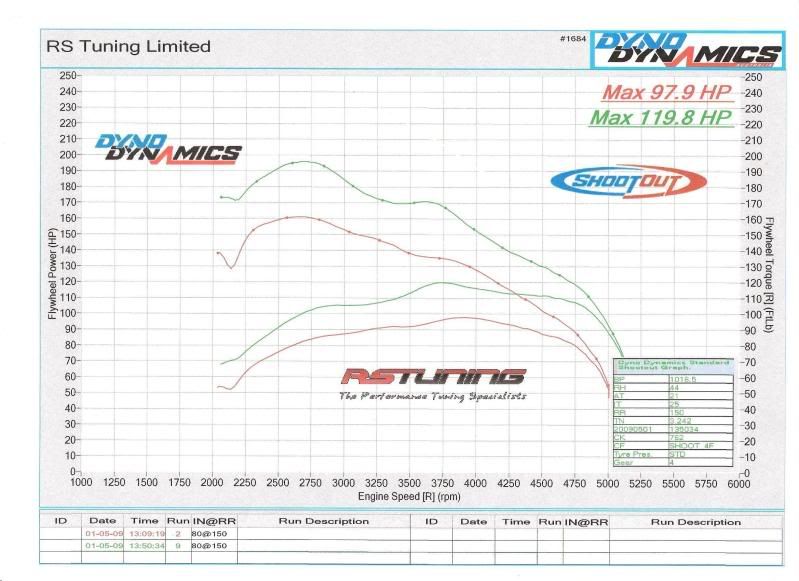Click the 2000 rpm axis tick label
Viewport: 799px width, 581px height.
pos(212,483)
